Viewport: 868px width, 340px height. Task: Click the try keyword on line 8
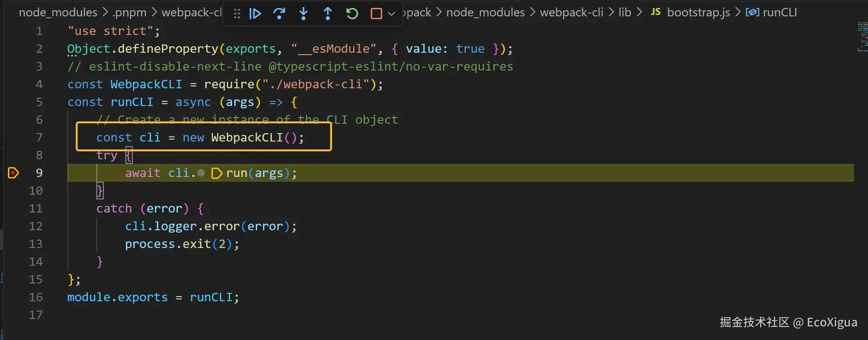107,155
